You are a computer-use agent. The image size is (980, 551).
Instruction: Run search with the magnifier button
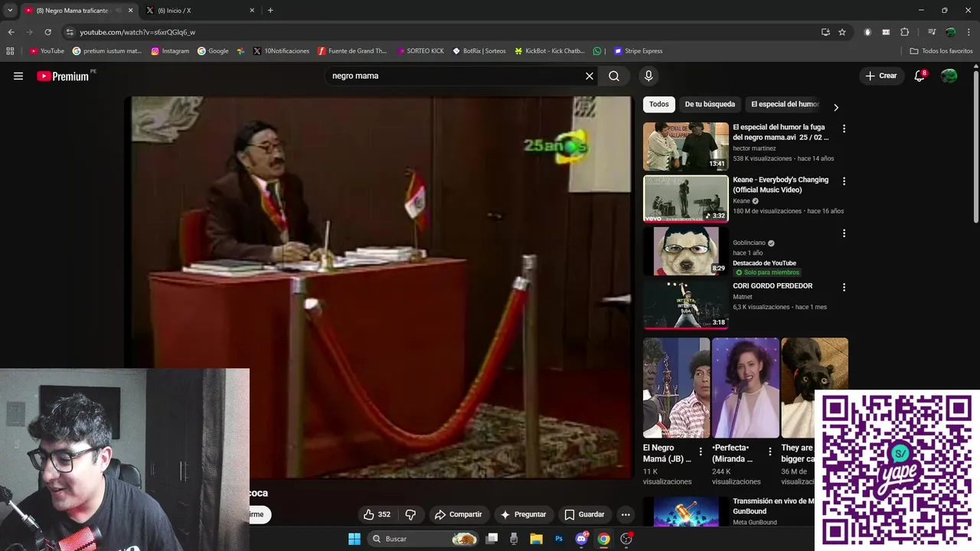614,76
